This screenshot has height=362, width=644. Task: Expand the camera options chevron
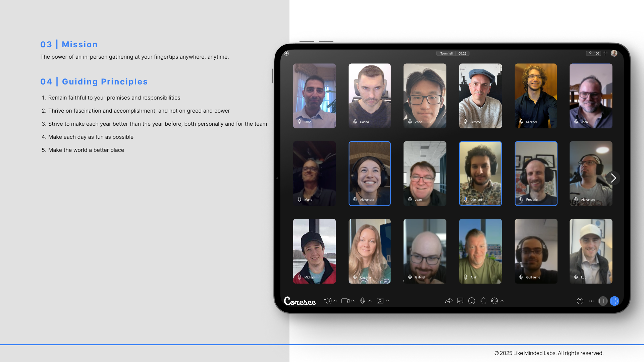coord(353,301)
